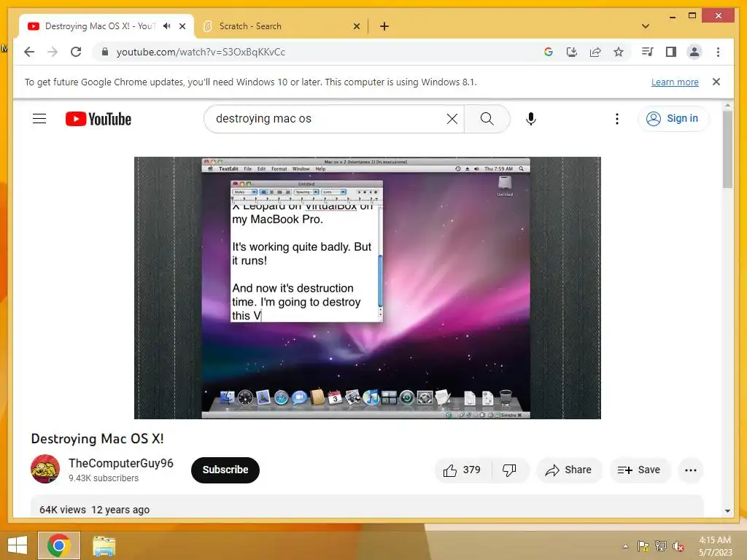Dislike this video
This screenshot has height=560, width=747.
(510, 470)
